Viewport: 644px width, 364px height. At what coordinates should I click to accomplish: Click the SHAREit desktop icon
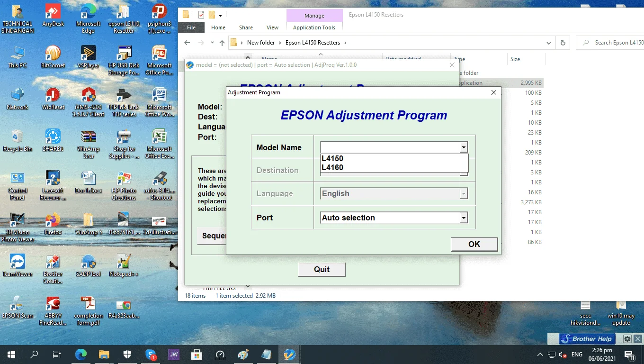pyautogui.click(x=53, y=141)
